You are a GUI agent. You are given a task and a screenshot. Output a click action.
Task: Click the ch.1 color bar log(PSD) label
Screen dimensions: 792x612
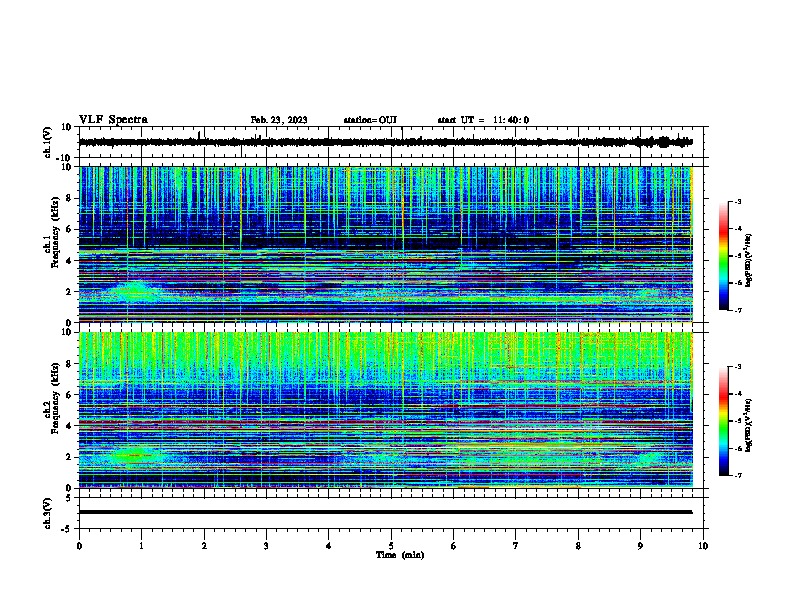(x=748, y=260)
